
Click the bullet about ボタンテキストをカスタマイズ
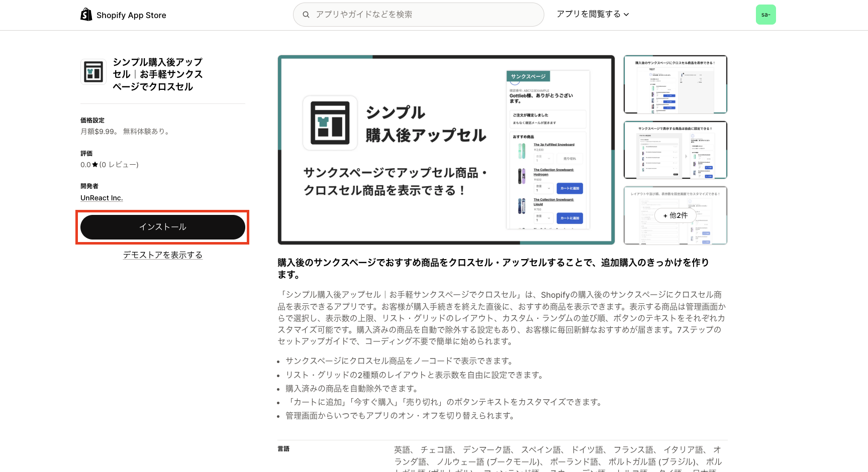click(x=444, y=402)
